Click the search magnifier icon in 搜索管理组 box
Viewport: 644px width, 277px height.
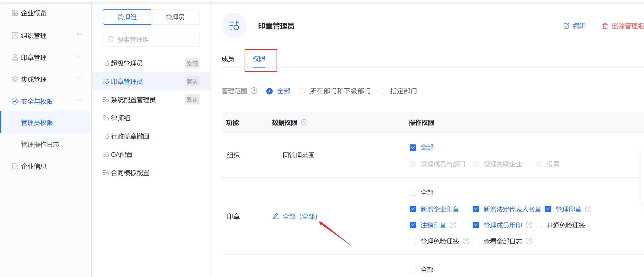[111, 39]
